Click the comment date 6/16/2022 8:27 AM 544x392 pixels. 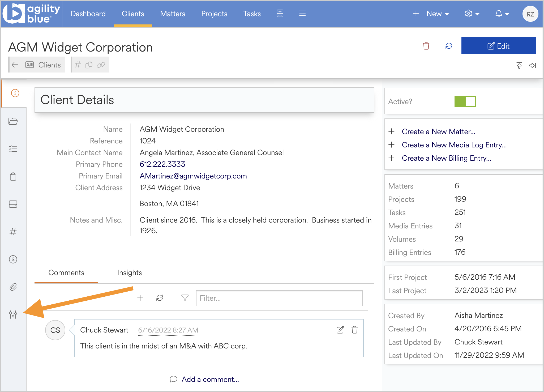(168, 330)
